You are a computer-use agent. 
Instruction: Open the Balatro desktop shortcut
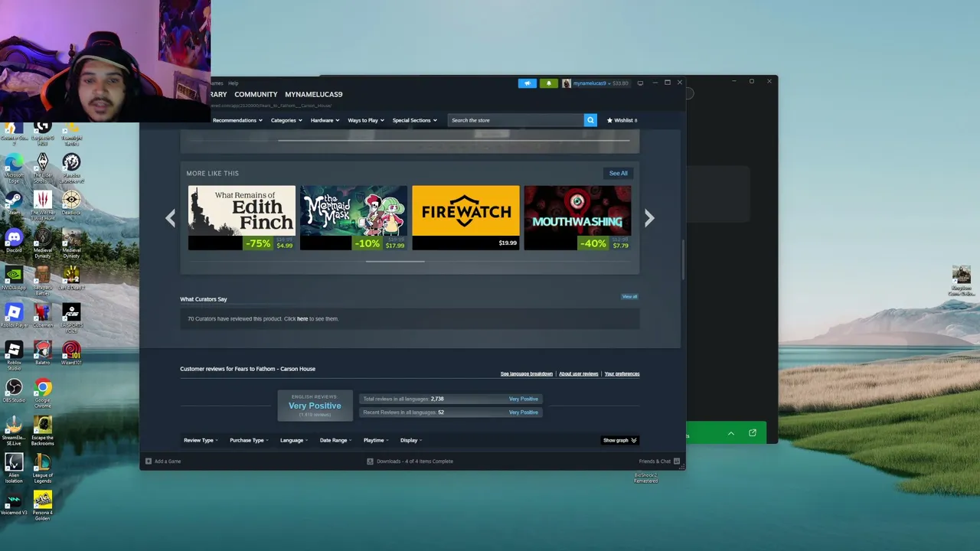pos(43,353)
